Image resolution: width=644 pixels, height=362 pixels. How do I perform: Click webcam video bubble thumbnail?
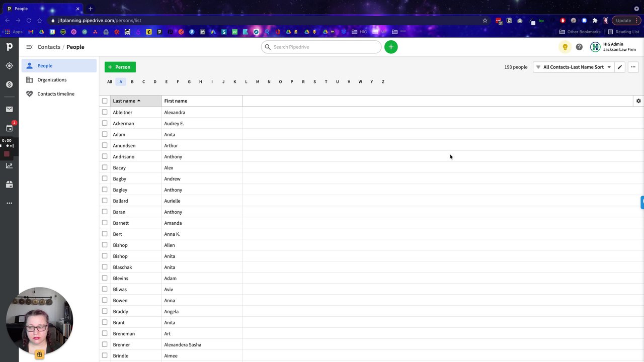click(x=39, y=320)
